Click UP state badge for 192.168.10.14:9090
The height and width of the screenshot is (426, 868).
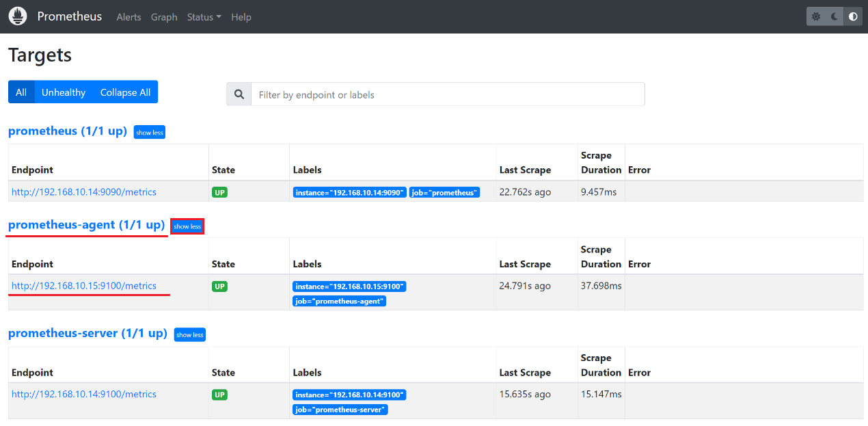point(219,193)
